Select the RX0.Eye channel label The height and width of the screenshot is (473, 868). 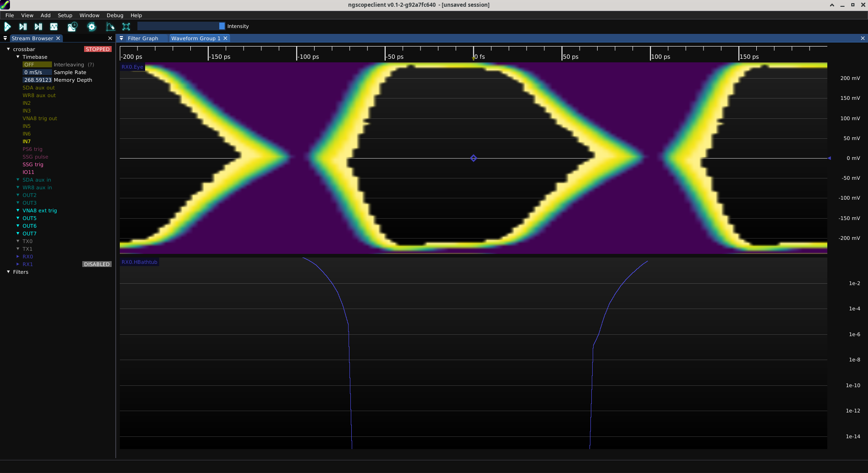[132, 67]
